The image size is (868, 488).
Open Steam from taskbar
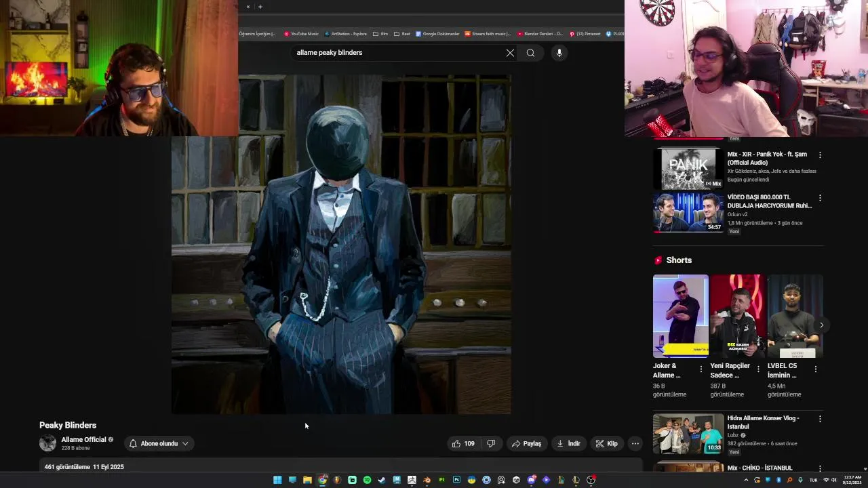pos(382,480)
